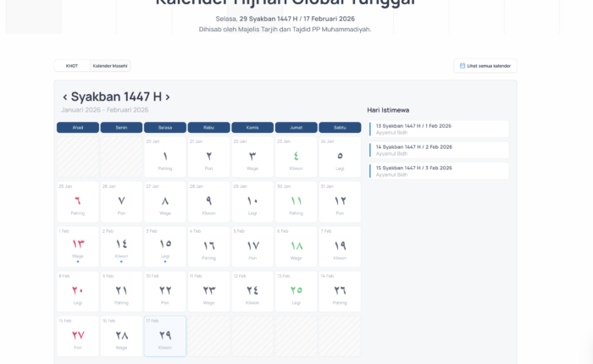Select 14 Syakban cell dated 2 Feb
Image resolution: width=593 pixels, height=364 pixels.
pos(121,246)
